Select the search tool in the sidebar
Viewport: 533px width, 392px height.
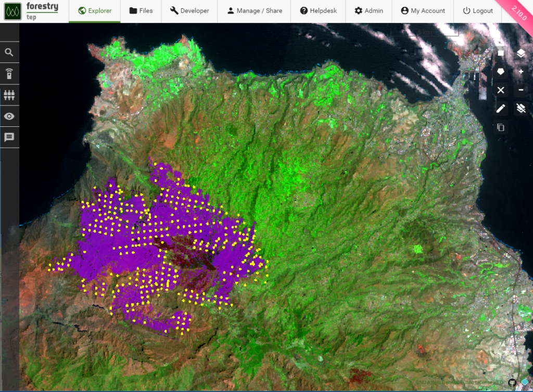pos(9,52)
